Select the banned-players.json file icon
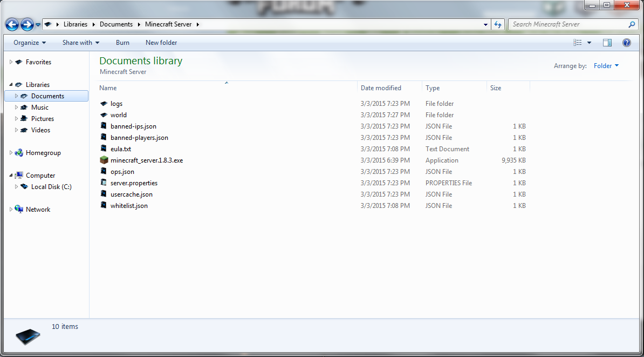 click(104, 137)
